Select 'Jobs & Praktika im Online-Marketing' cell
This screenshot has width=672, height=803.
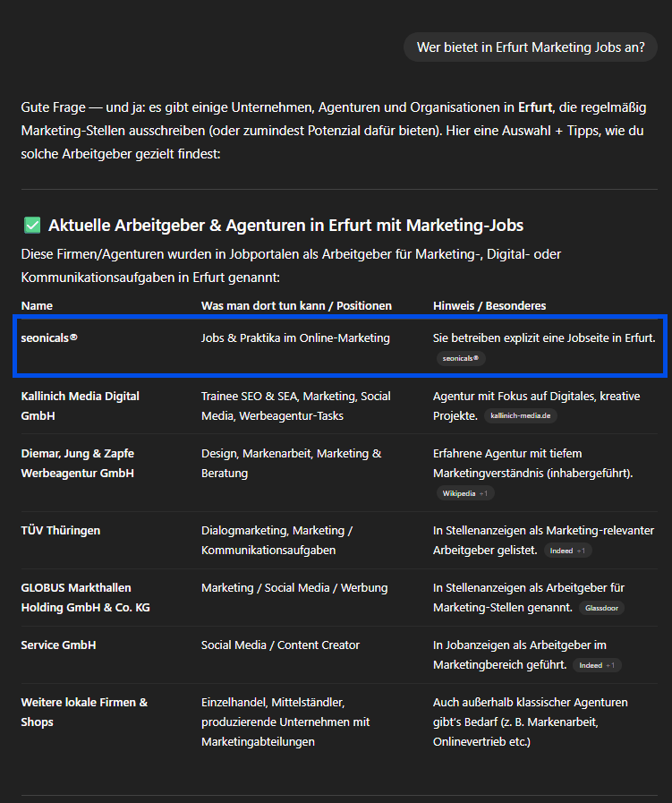click(295, 338)
